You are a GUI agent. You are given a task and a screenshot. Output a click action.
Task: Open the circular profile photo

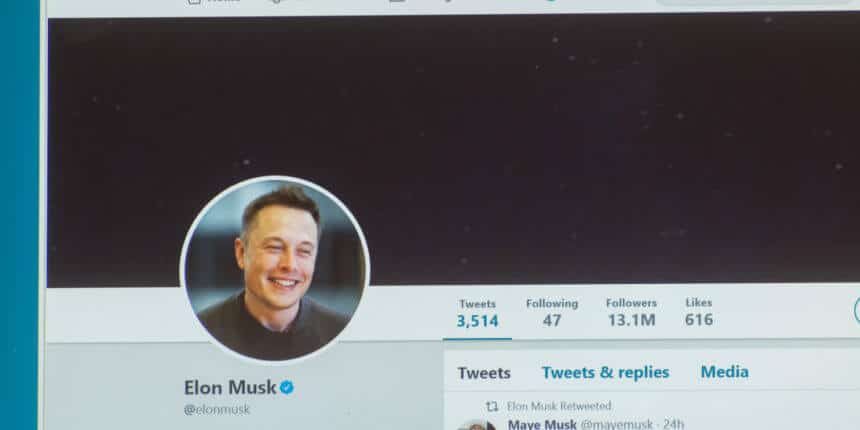tap(275, 270)
